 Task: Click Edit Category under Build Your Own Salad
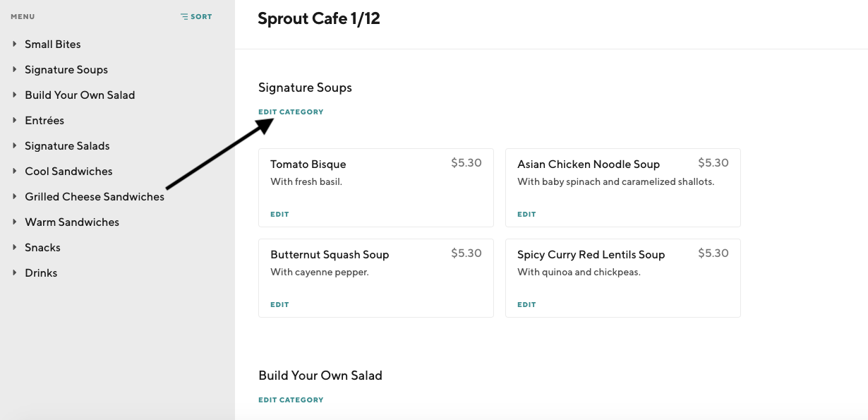pos(291,400)
